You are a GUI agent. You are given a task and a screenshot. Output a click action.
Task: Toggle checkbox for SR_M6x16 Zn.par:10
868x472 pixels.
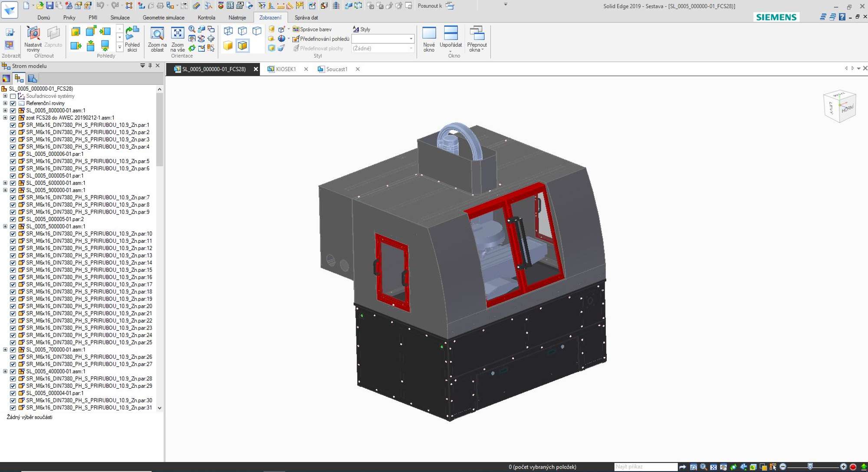point(13,234)
